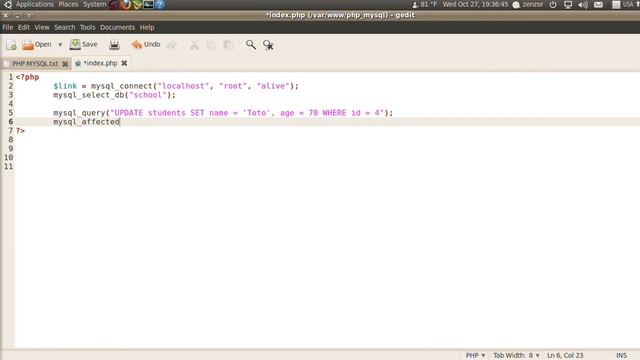
Task: Expand the recent files arrow beside Open
Action: [60, 45]
